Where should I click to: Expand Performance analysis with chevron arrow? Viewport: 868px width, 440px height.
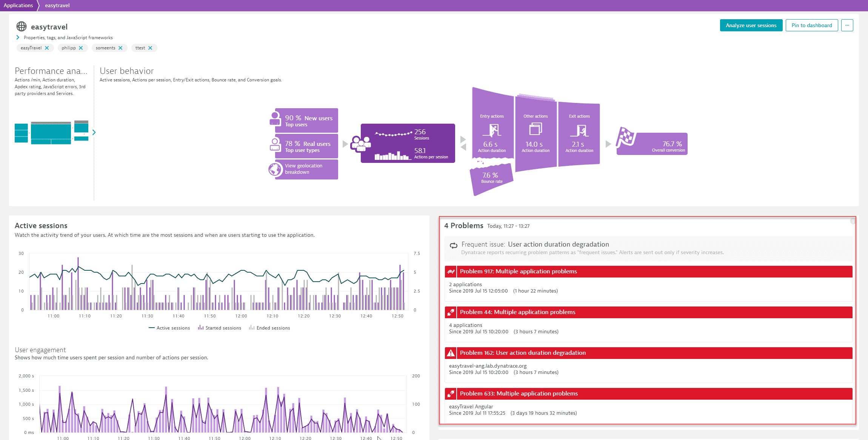(x=94, y=132)
